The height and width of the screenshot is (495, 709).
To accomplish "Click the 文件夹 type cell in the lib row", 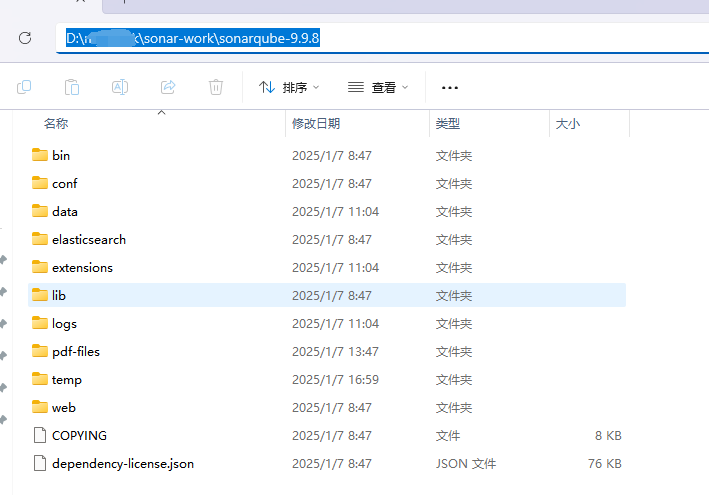I will pos(454,296).
